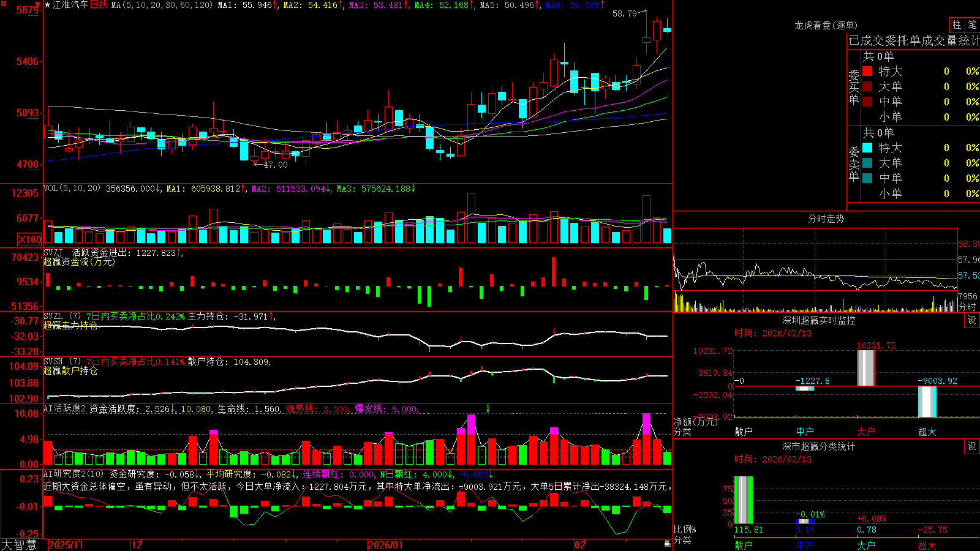
Task: Click the AI研究度2(10) indicator label
Action: pyautogui.click(x=74, y=474)
